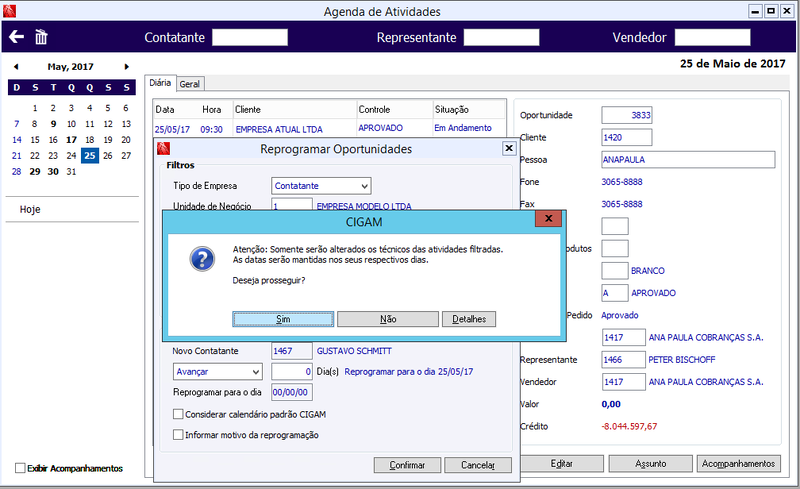
Task: Click the app logo in Agenda de Atividades title bar
Action: [x=9, y=11]
